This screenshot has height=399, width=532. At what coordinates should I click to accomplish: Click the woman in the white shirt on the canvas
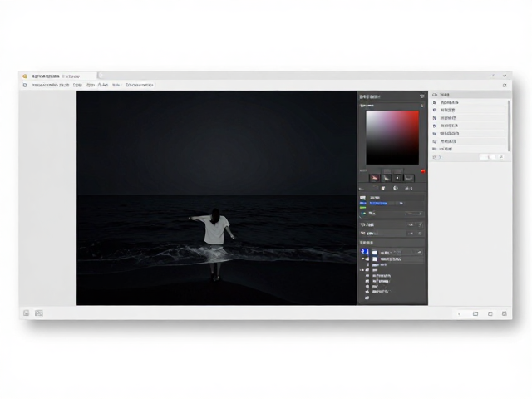pyautogui.click(x=214, y=244)
